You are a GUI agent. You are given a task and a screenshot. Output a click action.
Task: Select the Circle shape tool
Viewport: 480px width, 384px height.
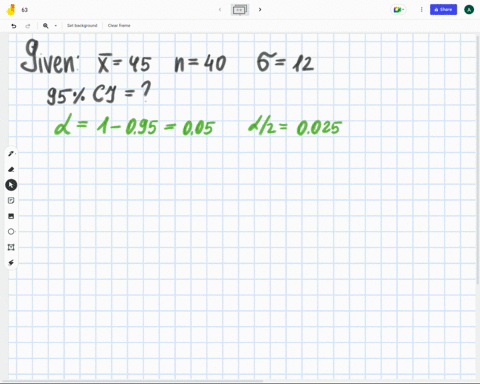tap(11, 231)
